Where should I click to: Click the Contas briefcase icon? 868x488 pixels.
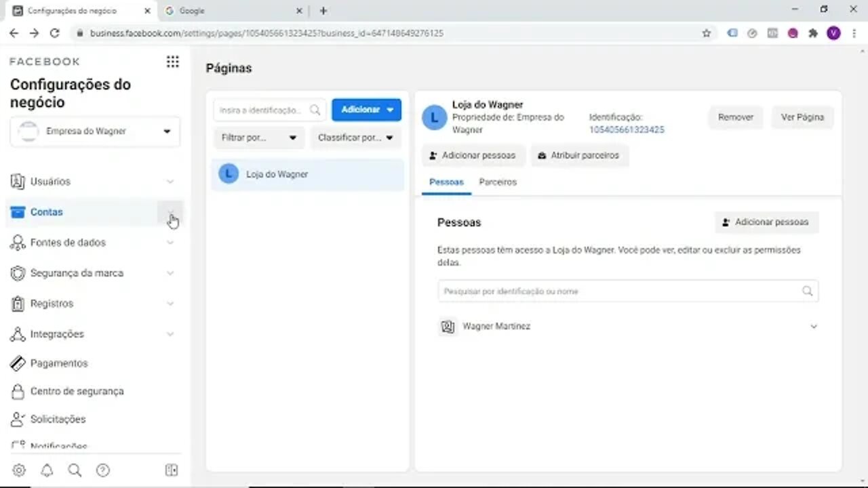(x=18, y=212)
